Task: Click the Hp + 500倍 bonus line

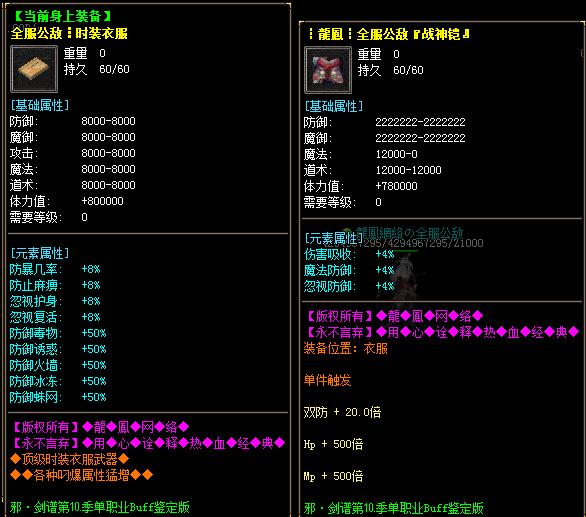Action: coord(333,444)
